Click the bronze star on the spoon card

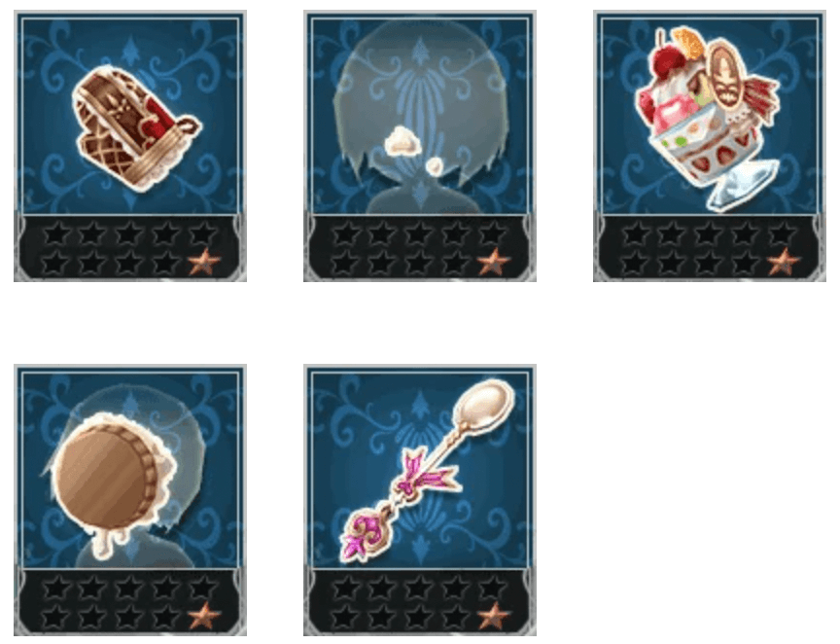tap(493, 617)
